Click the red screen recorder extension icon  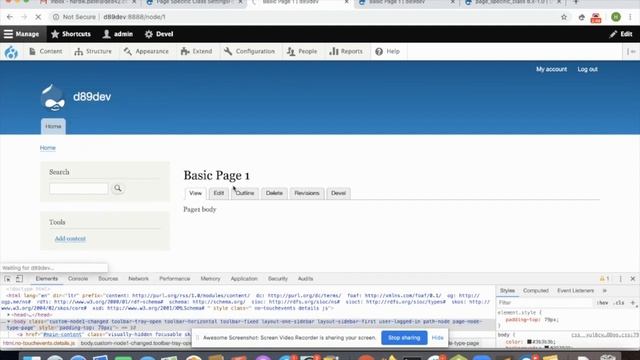click(596, 18)
